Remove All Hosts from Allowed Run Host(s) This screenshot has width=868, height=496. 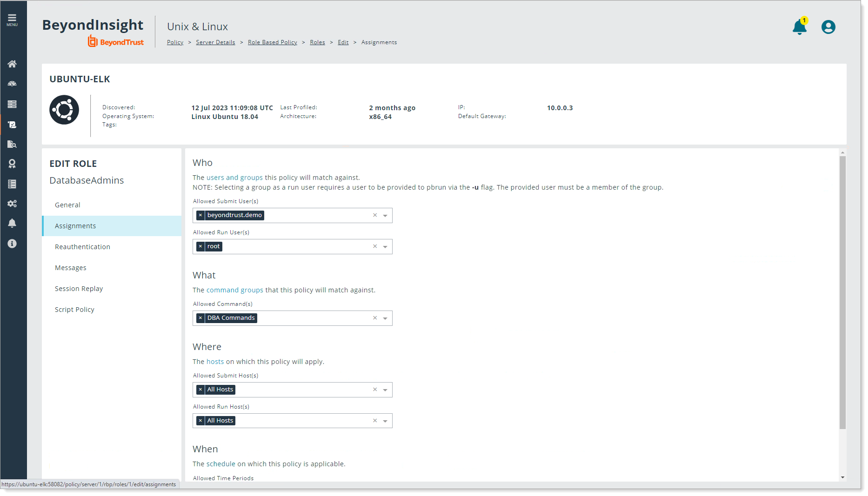(x=200, y=421)
